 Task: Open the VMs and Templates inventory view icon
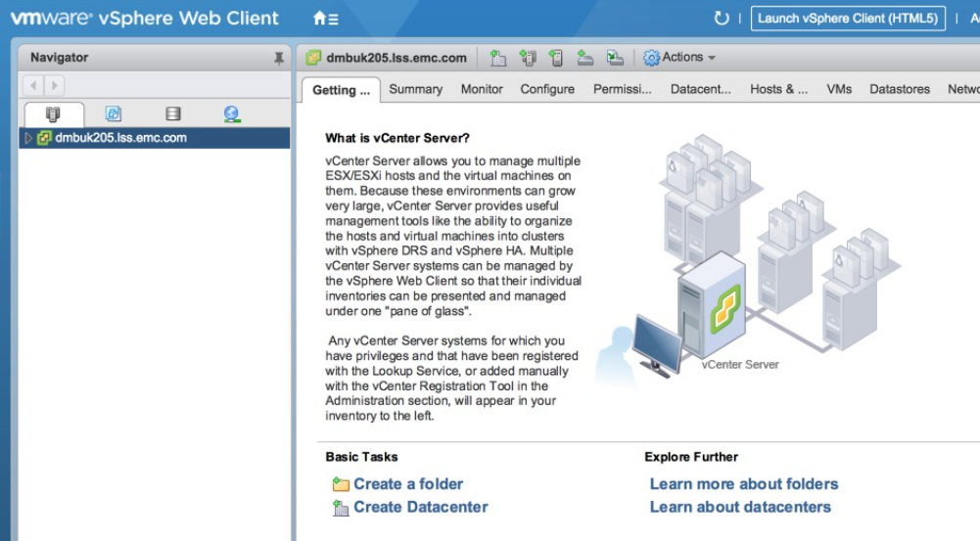coord(114,114)
